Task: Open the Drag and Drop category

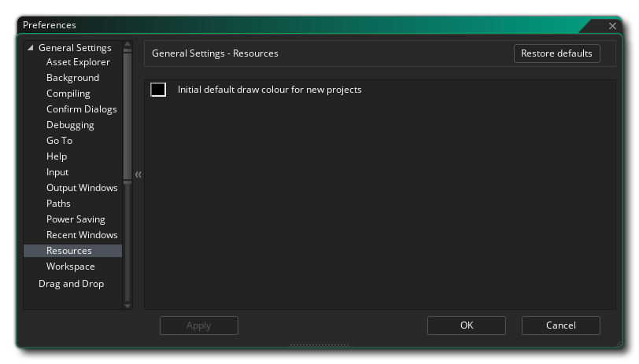Action: coord(71,284)
